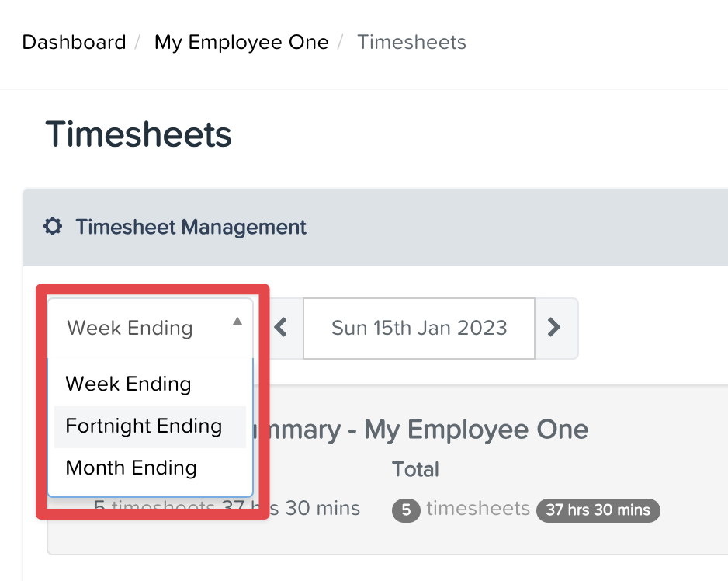Click the grey badge showing number 5
Viewport: 728px width, 581px height.
pyautogui.click(x=405, y=510)
